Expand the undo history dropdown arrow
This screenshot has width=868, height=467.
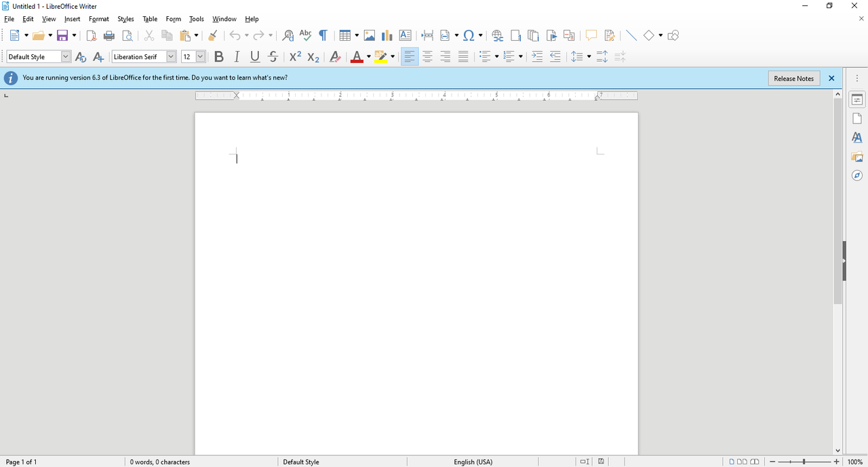click(x=246, y=35)
